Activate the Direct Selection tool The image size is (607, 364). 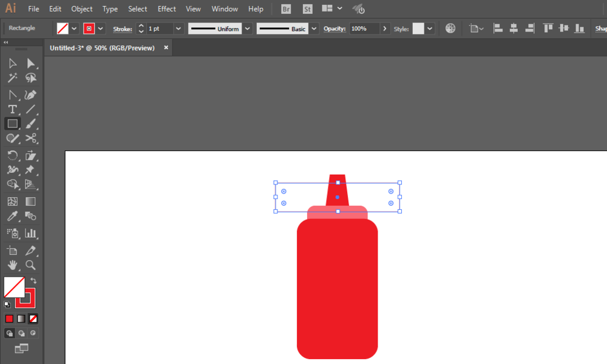pos(31,64)
